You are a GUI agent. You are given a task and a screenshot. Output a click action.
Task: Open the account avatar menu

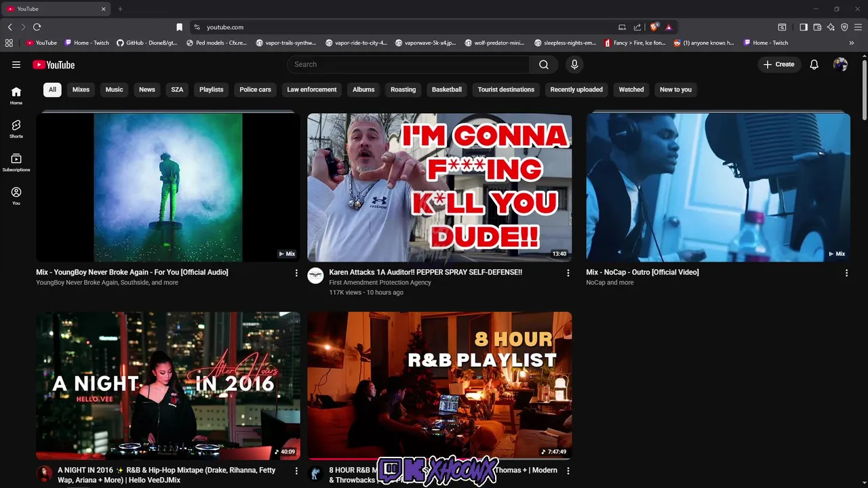click(x=840, y=64)
